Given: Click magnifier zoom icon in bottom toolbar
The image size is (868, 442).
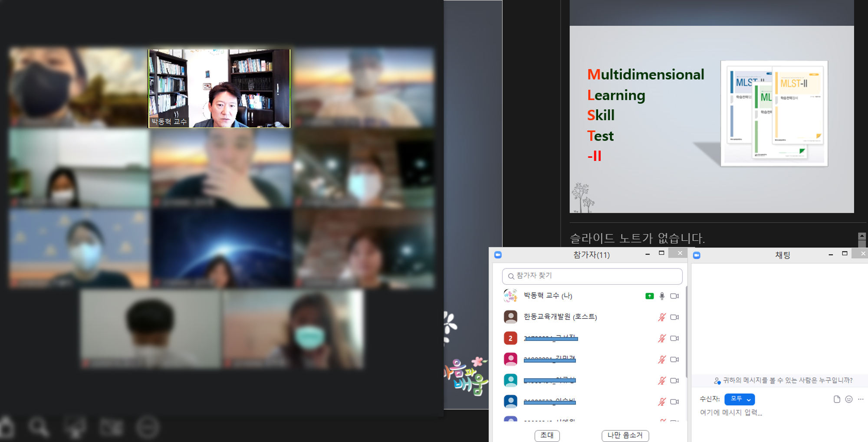Looking at the screenshot, I should [39, 427].
